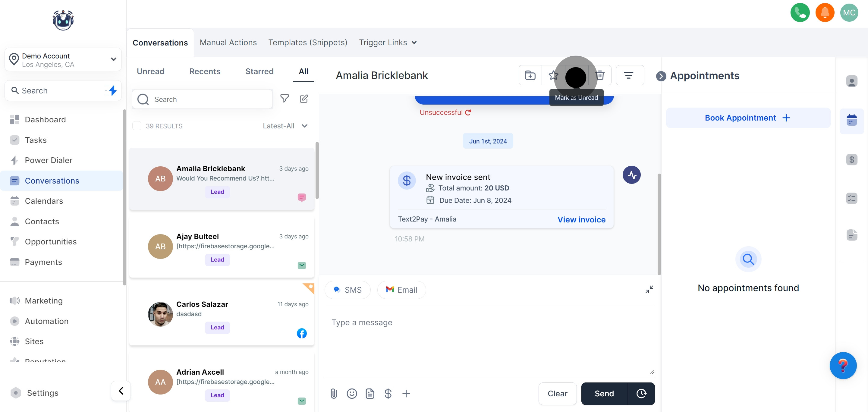The height and width of the screenshot is (412, 868).
Task: Open the Manual Actions tab
Action: (228, 42)
